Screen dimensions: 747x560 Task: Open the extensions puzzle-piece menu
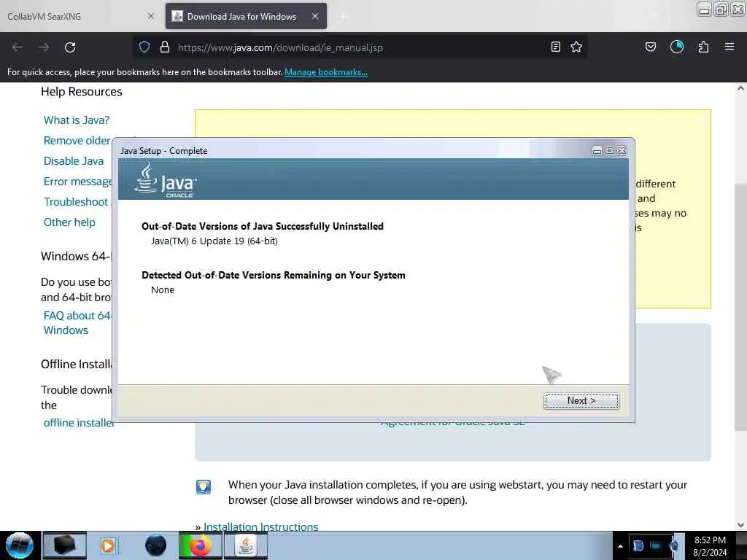point(703,47)
